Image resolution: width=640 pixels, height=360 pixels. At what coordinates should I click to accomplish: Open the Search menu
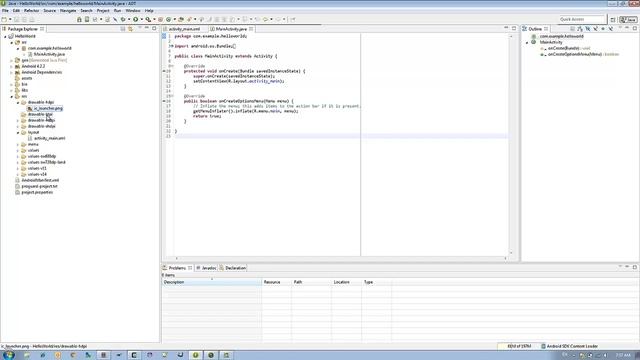point(86,11)
